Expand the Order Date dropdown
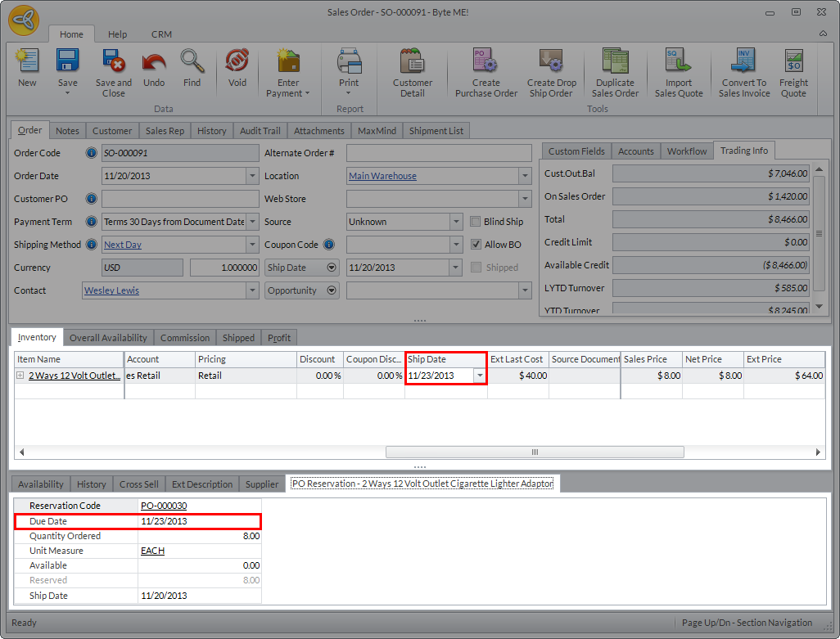 (252, 176)
